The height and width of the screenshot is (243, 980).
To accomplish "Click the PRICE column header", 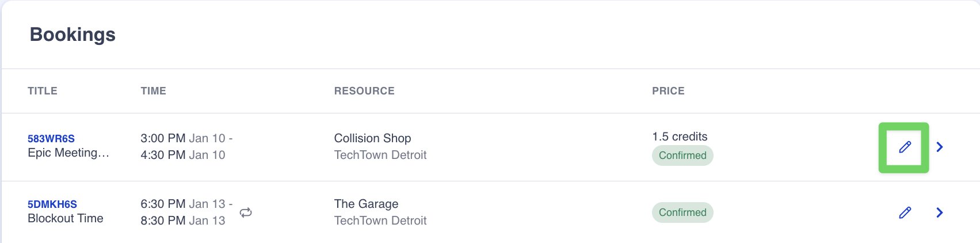I will click(668, 91).
